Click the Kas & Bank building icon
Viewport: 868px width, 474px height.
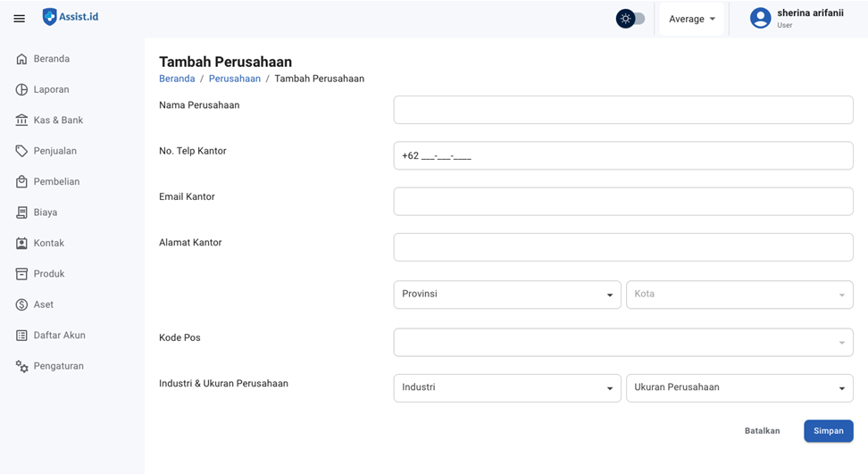[x=21, y=121]
